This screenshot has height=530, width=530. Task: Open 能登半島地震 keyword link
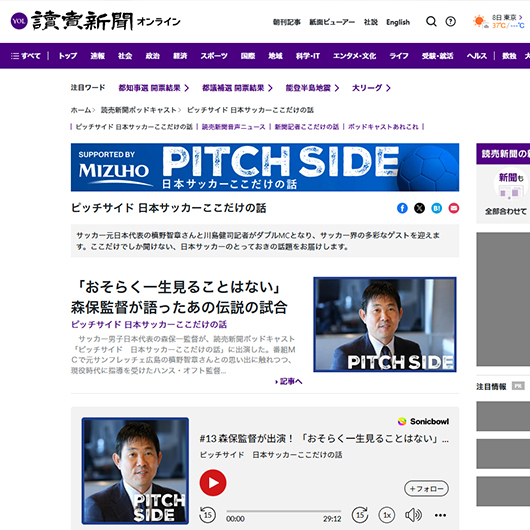point(312,88)
